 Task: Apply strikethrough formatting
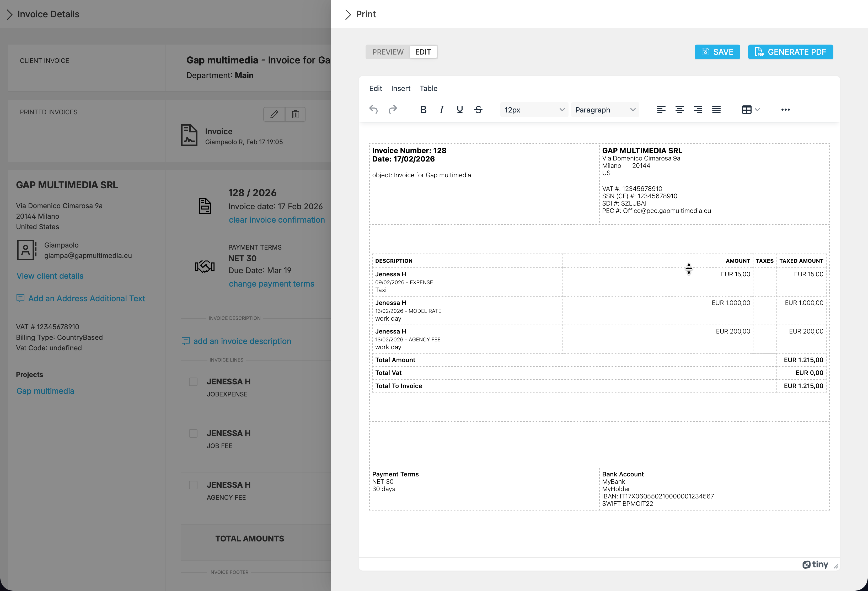[478, 109]
